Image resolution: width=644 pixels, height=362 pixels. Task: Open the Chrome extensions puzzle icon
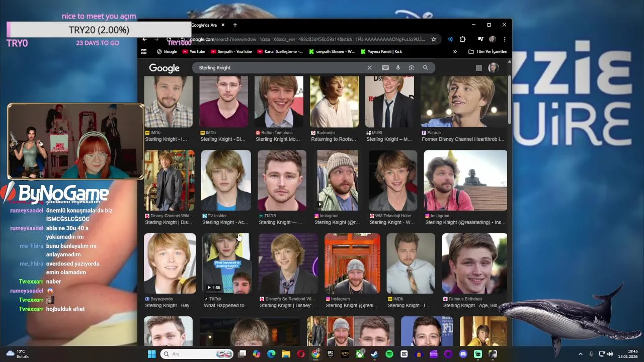[462, 39]
